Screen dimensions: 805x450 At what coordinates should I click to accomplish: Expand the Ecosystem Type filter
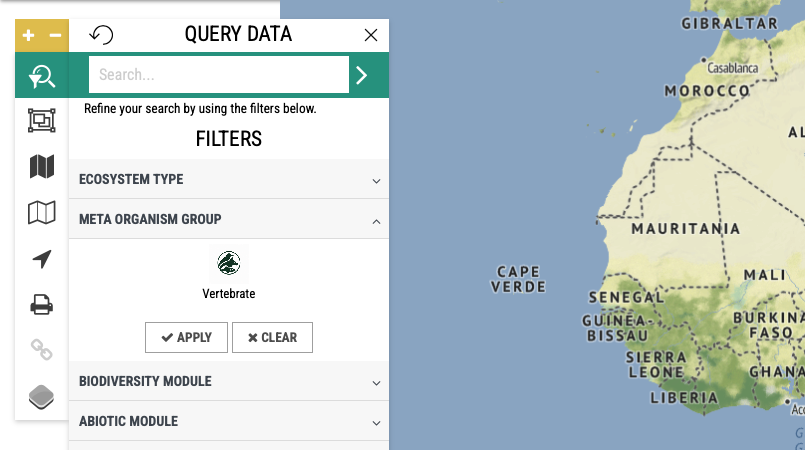coord(229,179)
